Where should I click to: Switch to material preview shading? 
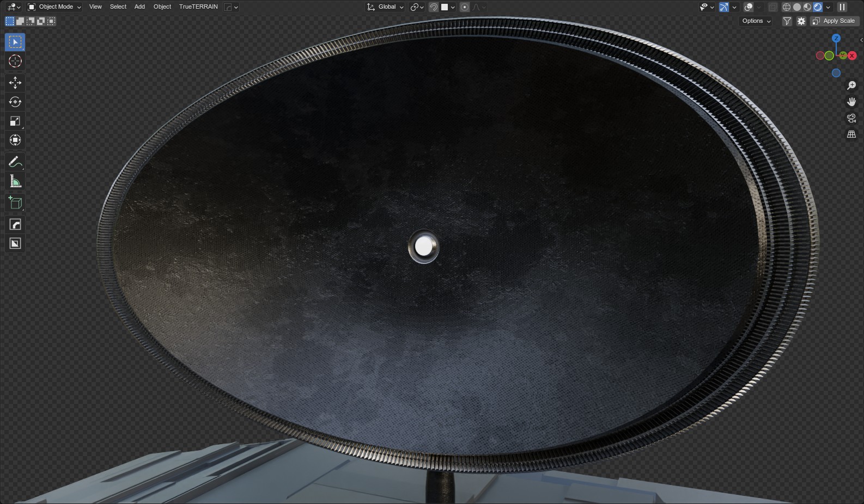pyautogui.click(x=807, y=7)
